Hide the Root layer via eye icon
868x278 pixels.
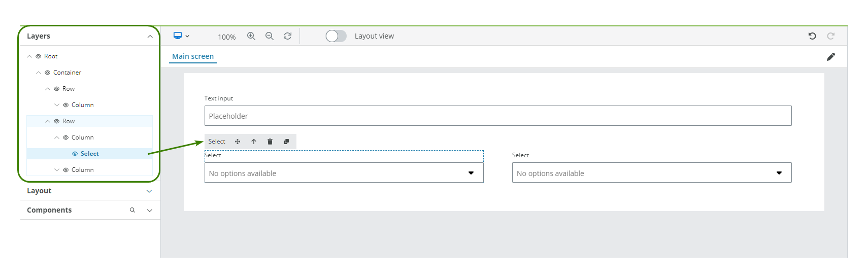[x=38, y=56]
